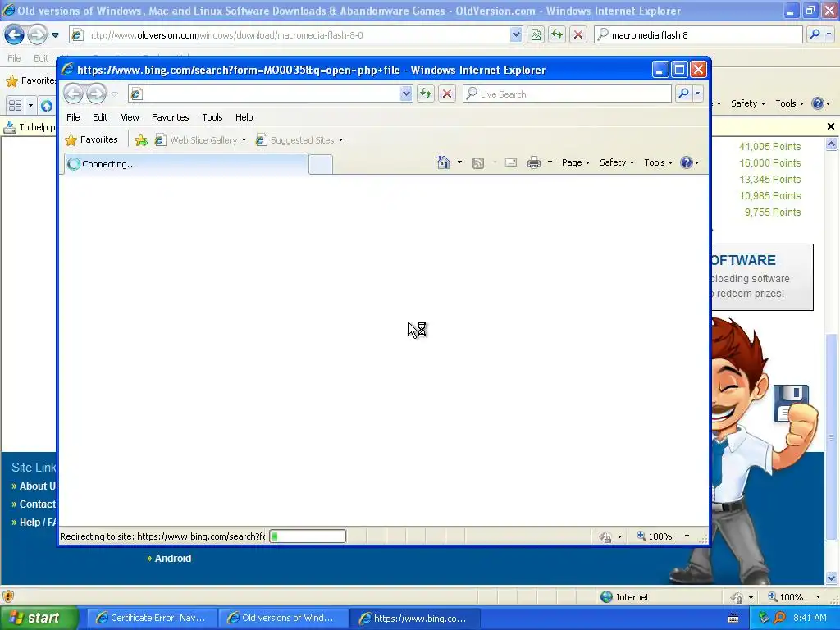
Task: Open Safety menu in main window
Action: [x=748, y=103]
